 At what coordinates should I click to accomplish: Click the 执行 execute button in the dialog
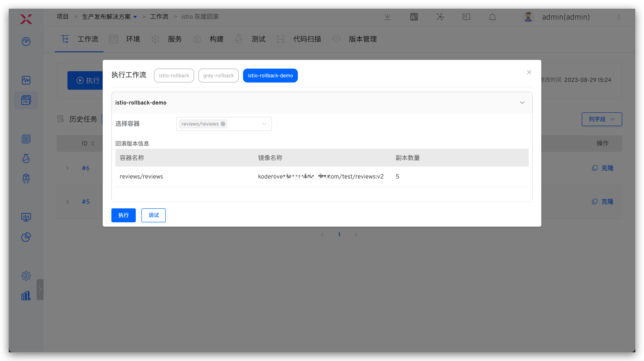(123, 215)
